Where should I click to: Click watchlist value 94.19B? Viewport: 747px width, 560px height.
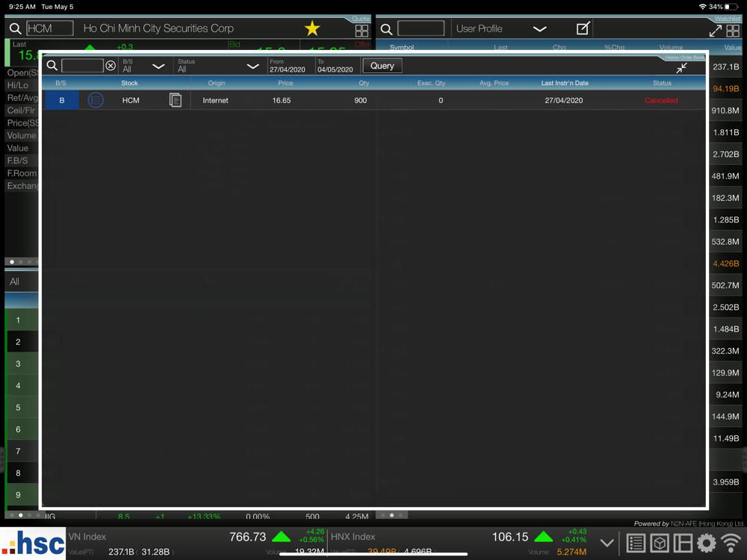click(x=726, y=89)
